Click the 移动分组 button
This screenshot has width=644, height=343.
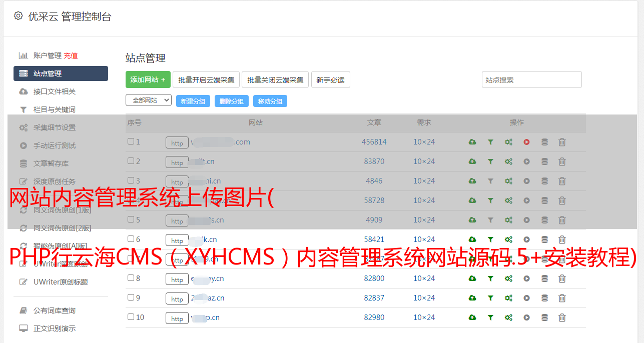[x=270, y=101]
